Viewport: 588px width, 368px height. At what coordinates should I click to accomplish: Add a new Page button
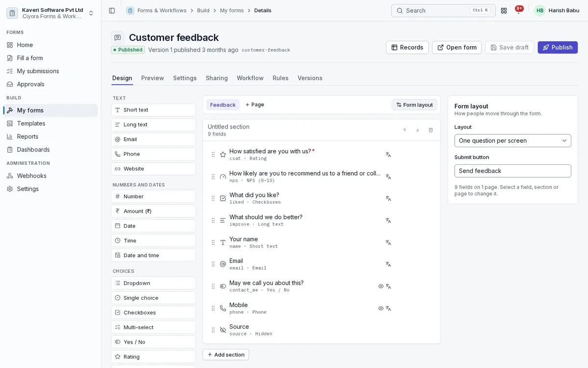pyautogui.click(x=255, y=105)
